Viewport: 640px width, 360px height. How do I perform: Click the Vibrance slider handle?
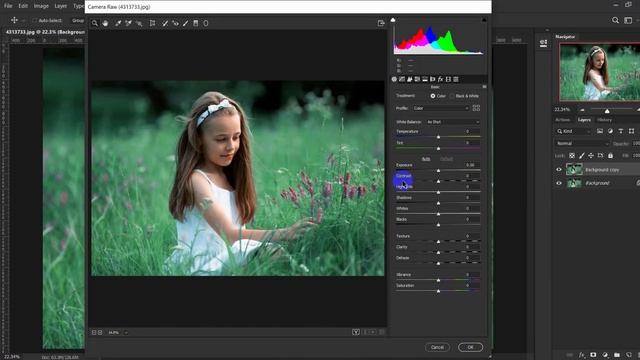(438, 280)
